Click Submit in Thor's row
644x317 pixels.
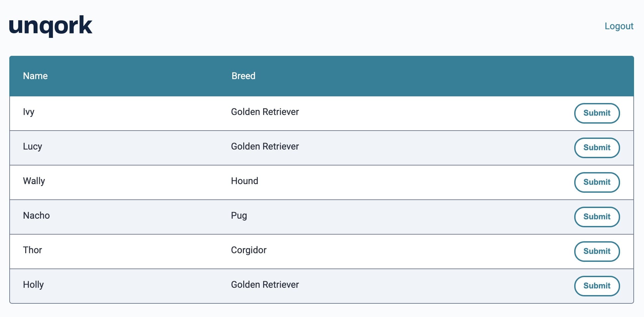point(597,251)
